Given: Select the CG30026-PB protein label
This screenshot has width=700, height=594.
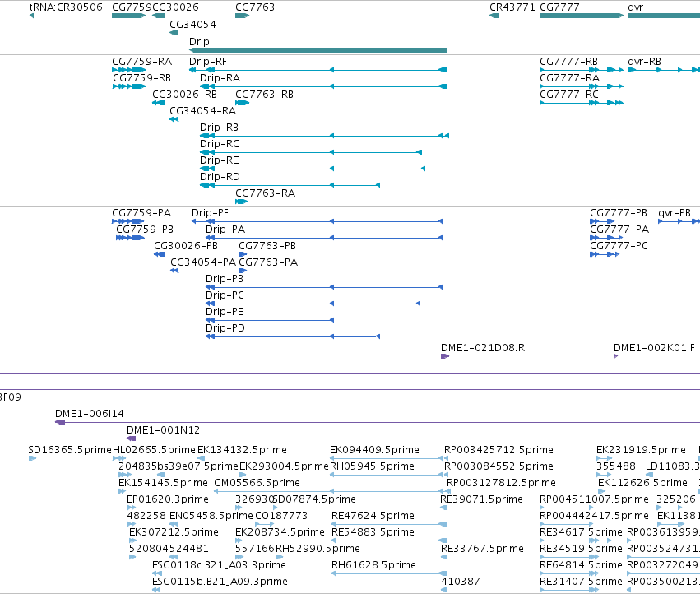Looking at the screenshot, I should [186, 246].
